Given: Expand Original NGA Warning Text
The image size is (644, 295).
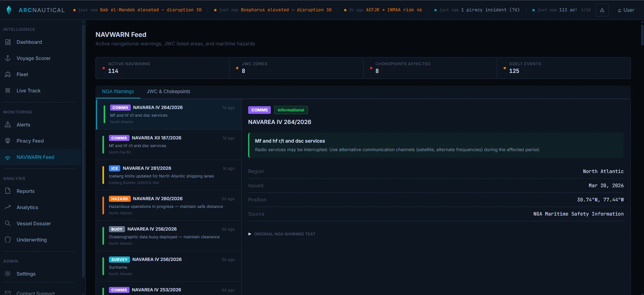Looking at the screenshot, I should 282,234.
